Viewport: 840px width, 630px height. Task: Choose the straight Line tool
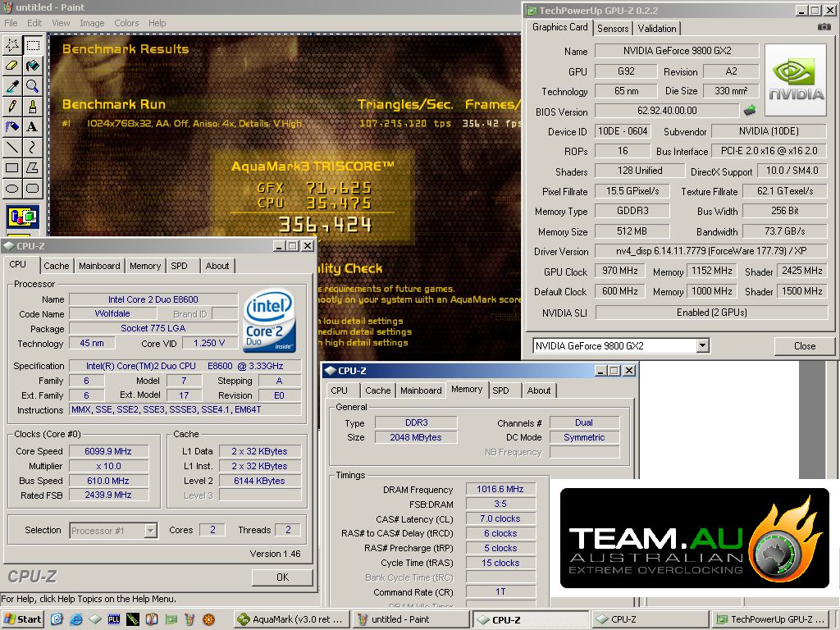pos(12,147)
